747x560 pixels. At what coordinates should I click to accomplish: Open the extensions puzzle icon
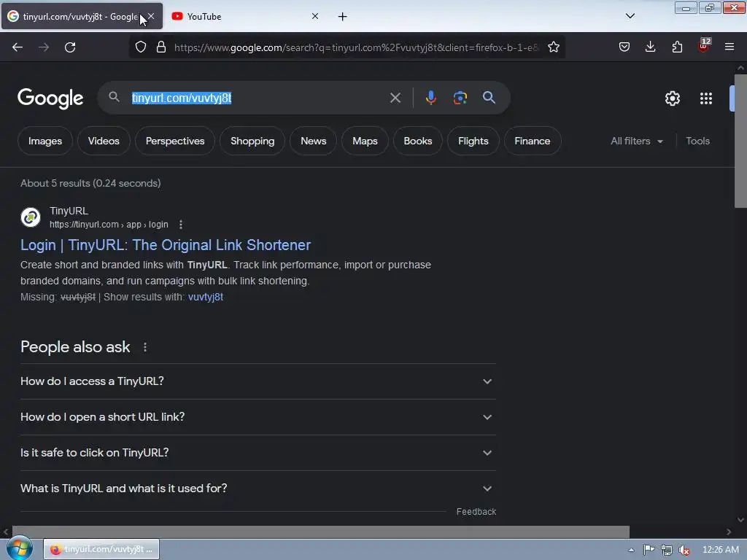click(677, 47)
